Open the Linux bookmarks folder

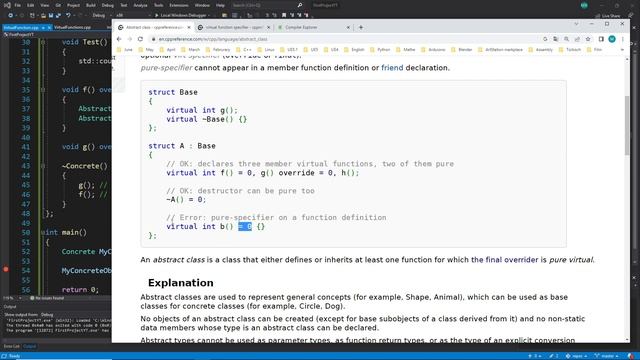coord(266,50)
